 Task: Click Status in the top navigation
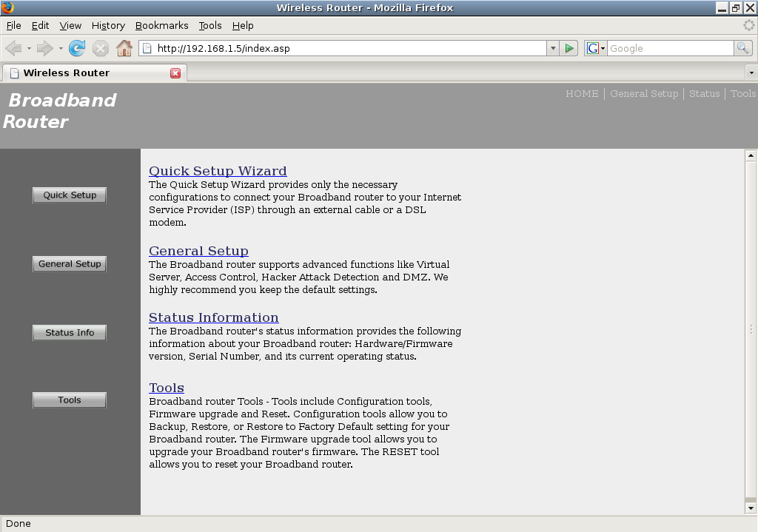705,94
